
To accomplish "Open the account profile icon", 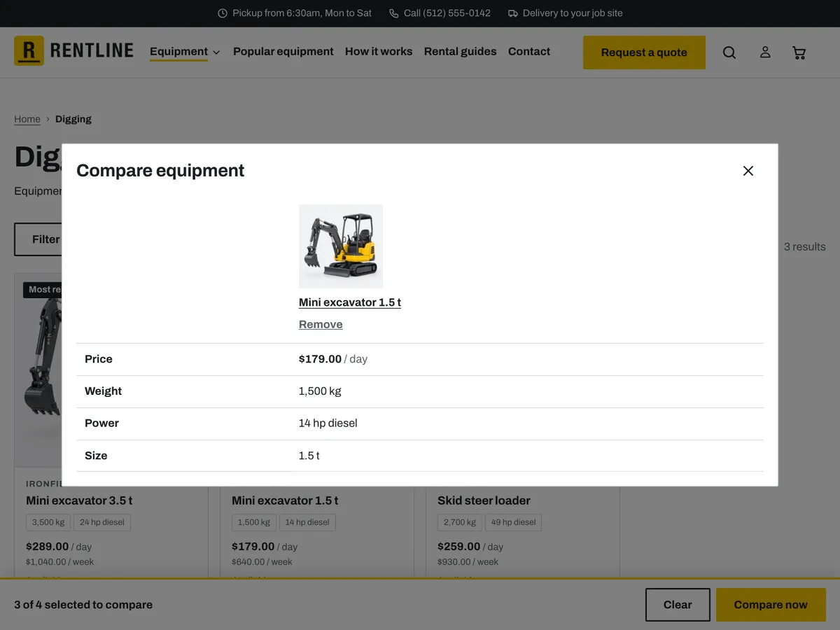I will click(x=765, y=52).
